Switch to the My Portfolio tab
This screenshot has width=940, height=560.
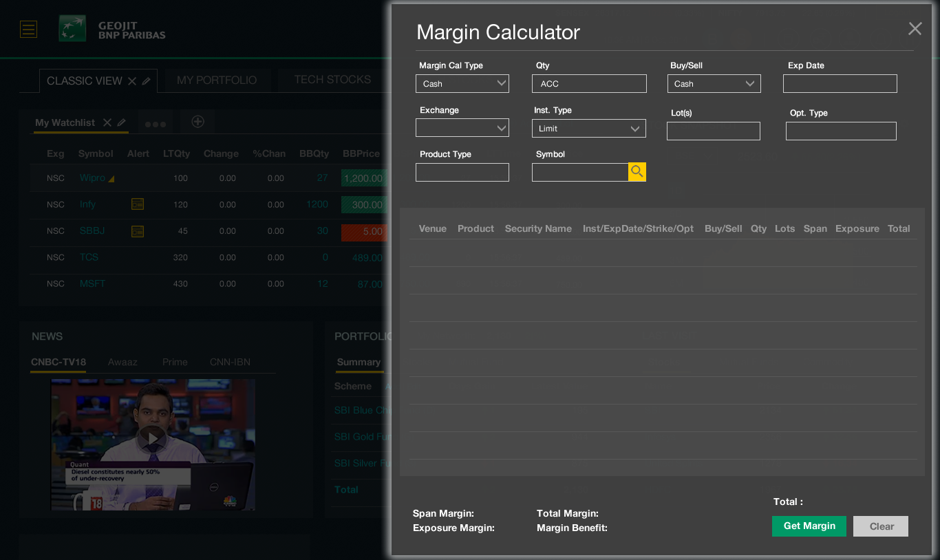tap(217, 80)
